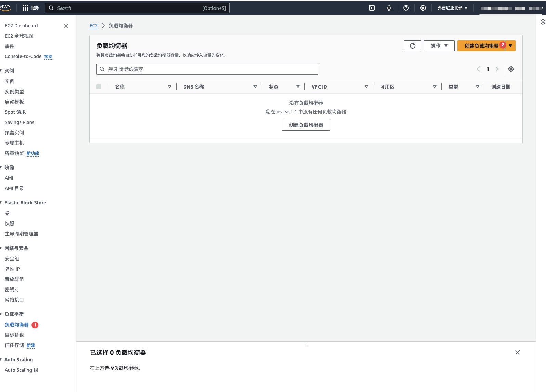Open table preferences gear icon

click(511, 69)
